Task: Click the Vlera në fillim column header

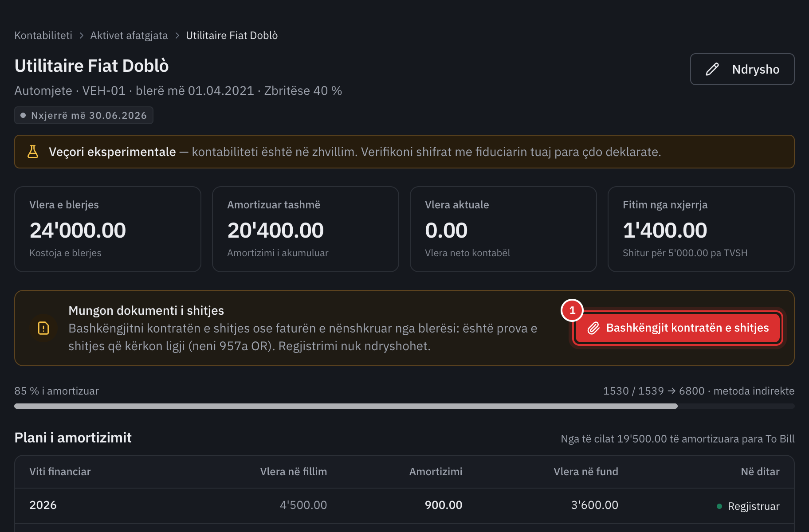Action: pyautogui.click(x=293, y=472)
